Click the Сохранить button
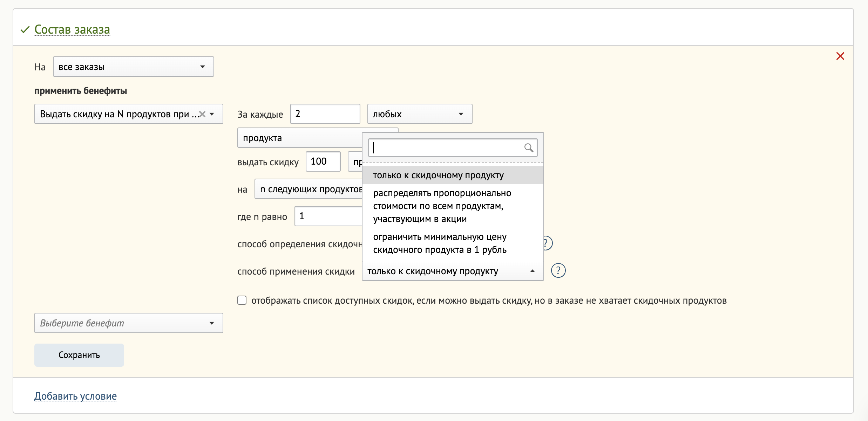The width and height of the screenshot is (868, 421). pyautogui.click(x=79, y=355)
